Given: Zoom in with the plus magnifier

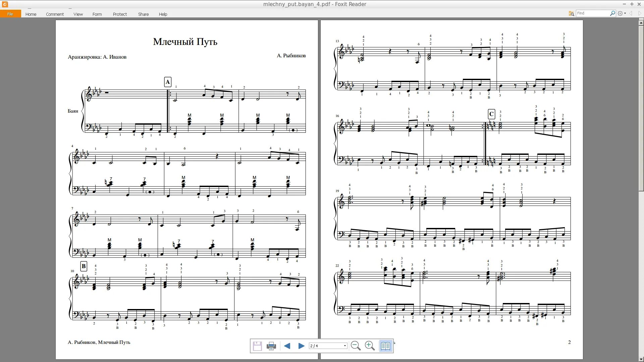Looking at the screenshot, I should pos(370,346).
